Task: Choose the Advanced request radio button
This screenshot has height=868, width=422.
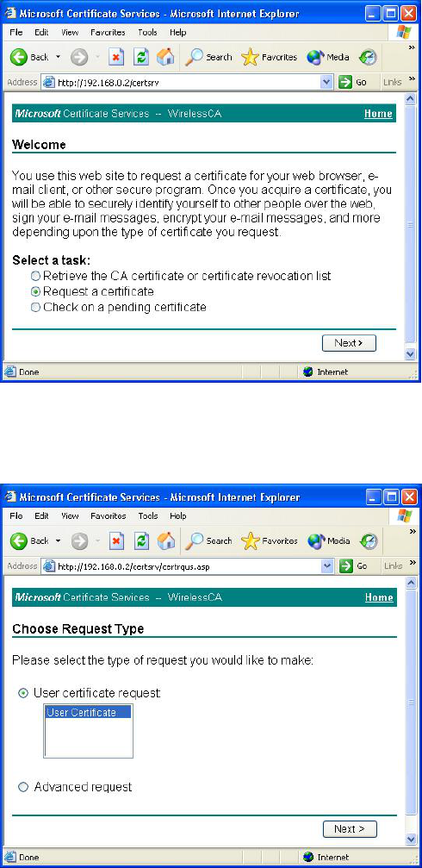Action: (x=23, y=787)
